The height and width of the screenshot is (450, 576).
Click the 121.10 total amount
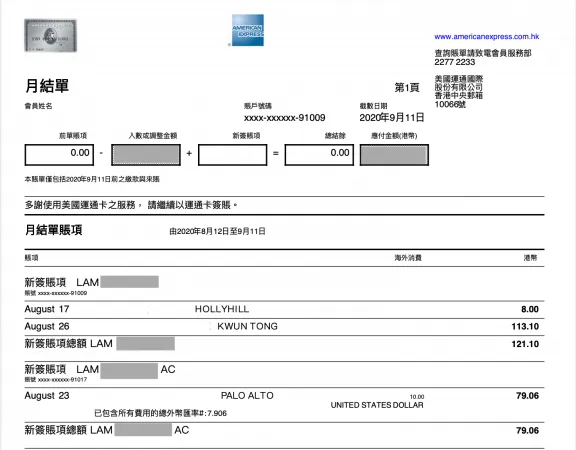pyautogui.click(x=525, y=344)
